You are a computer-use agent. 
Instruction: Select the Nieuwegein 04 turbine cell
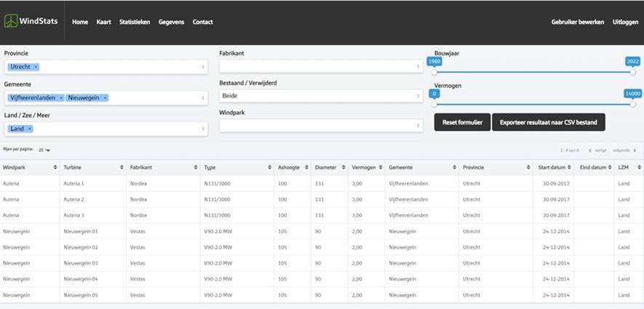point(93,279)
